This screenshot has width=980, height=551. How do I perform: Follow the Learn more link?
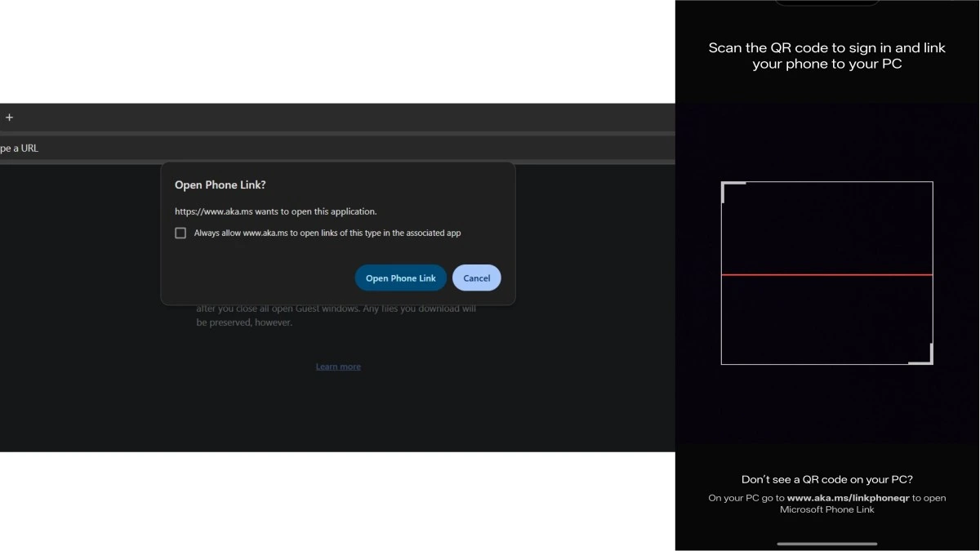point(338,367)
